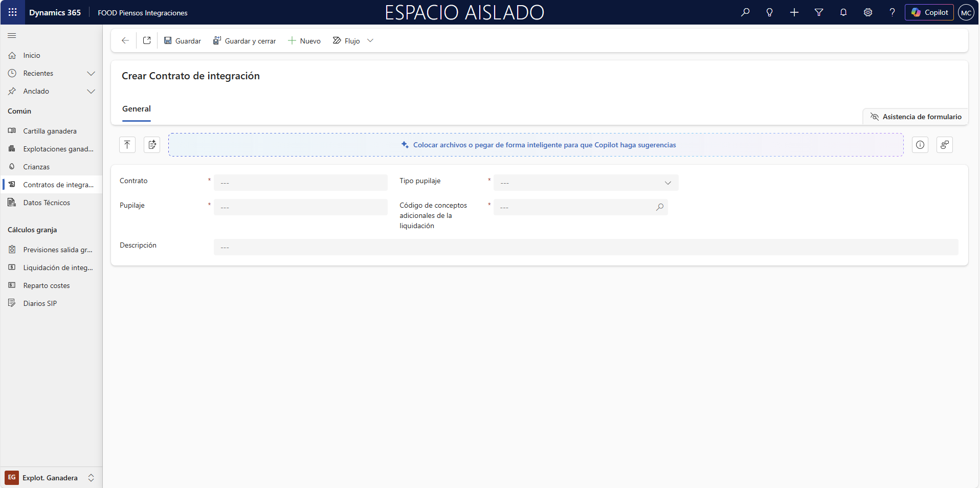The width and height of the screenshot is (980, 488).
Task: Collapse the left navigation hamburger menu
Action: 12,35
